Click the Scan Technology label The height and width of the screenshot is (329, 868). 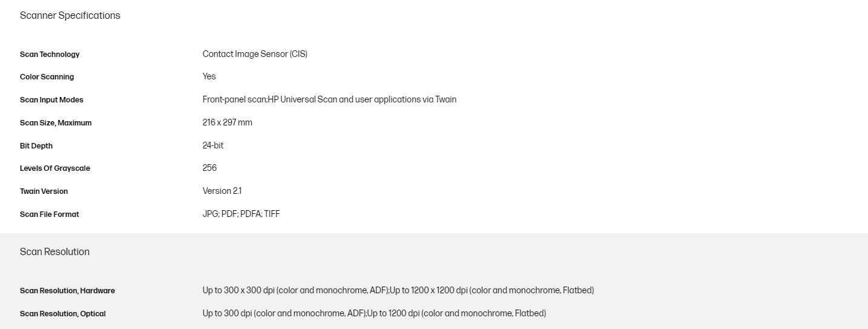pyautogui.click(x=50, y=55)
